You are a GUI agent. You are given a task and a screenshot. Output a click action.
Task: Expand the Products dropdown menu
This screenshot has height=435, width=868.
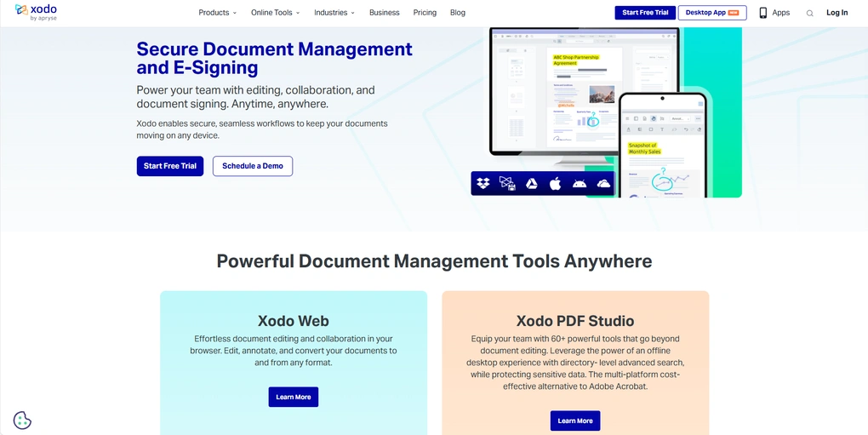tap(218, 13)
